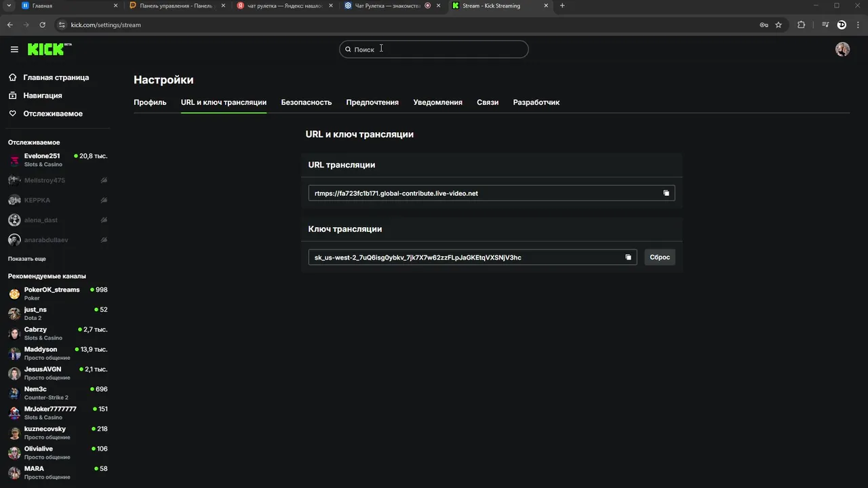Open kuznecovsky channel
This screenshot has height=488, width=868.
[x=58, y=433]
